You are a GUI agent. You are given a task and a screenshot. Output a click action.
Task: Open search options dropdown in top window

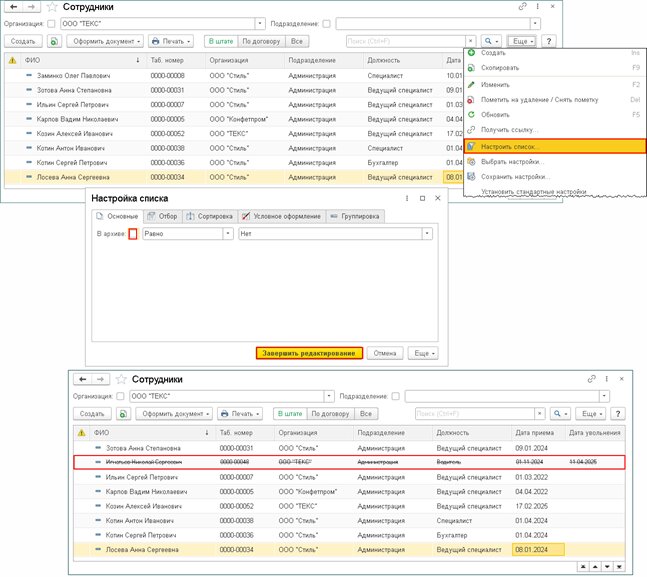[491, 41]
